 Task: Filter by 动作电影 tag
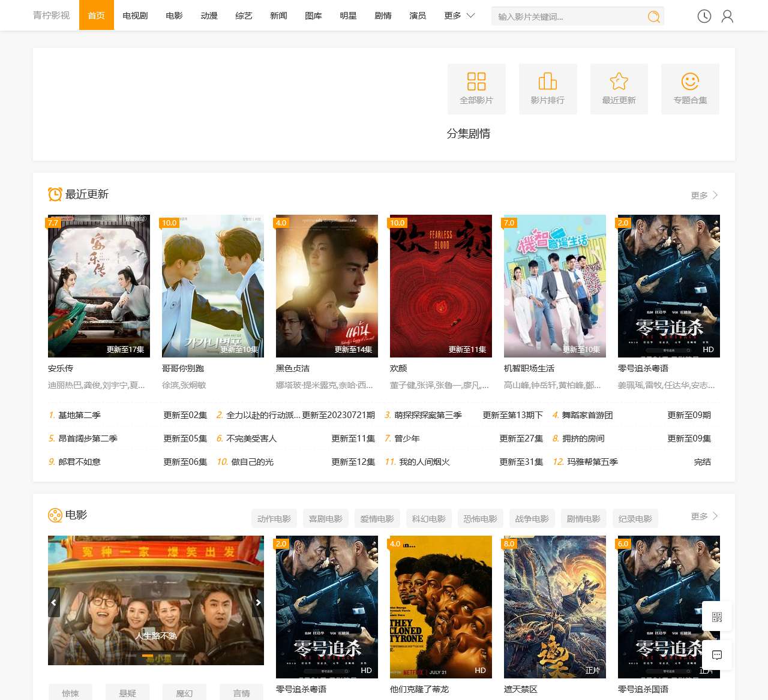[x=274, y=519]
